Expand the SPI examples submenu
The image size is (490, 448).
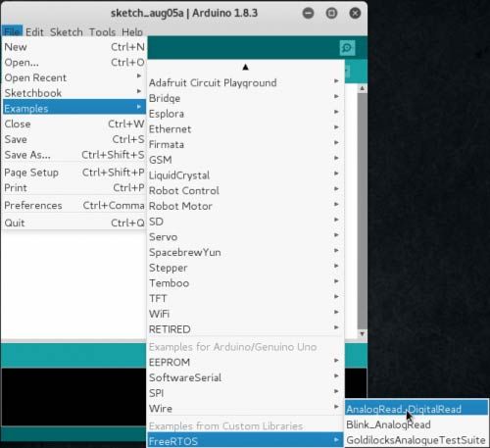point(245,393)
